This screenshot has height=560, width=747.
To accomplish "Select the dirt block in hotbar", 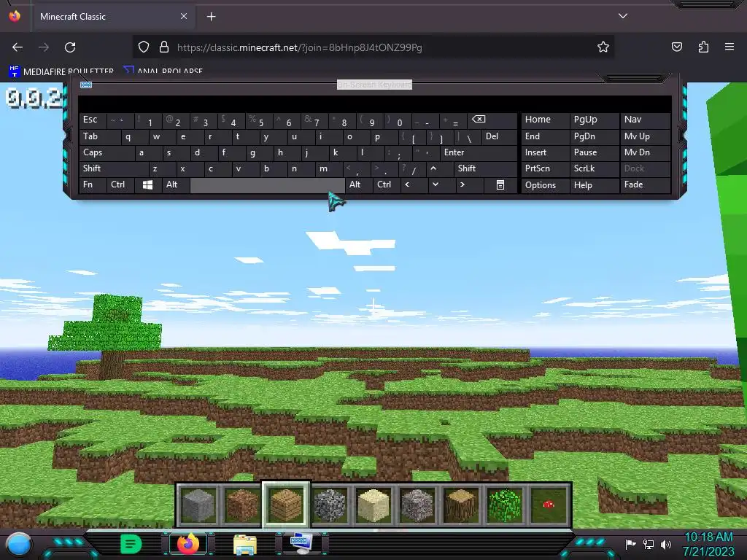I will [242, 505].
